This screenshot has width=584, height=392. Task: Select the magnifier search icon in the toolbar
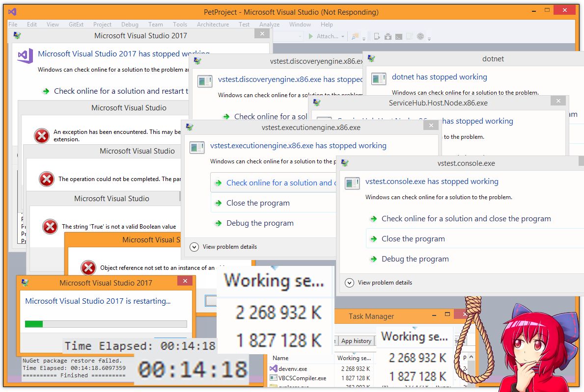354,36
